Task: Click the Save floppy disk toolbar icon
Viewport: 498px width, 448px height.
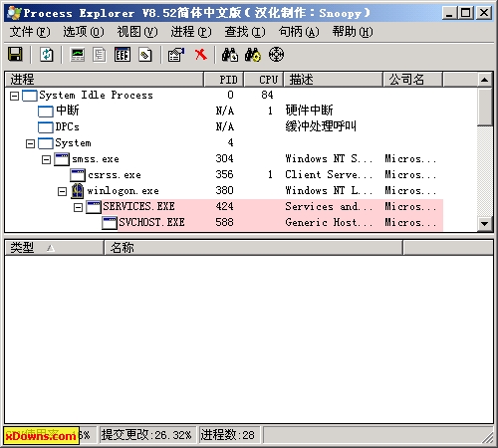Action: click(15, 54)
